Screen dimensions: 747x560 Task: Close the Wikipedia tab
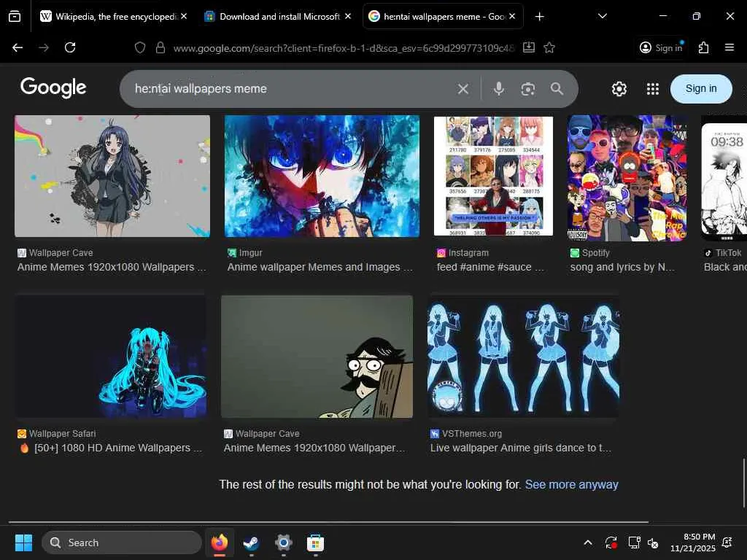[x=184, y=16]
